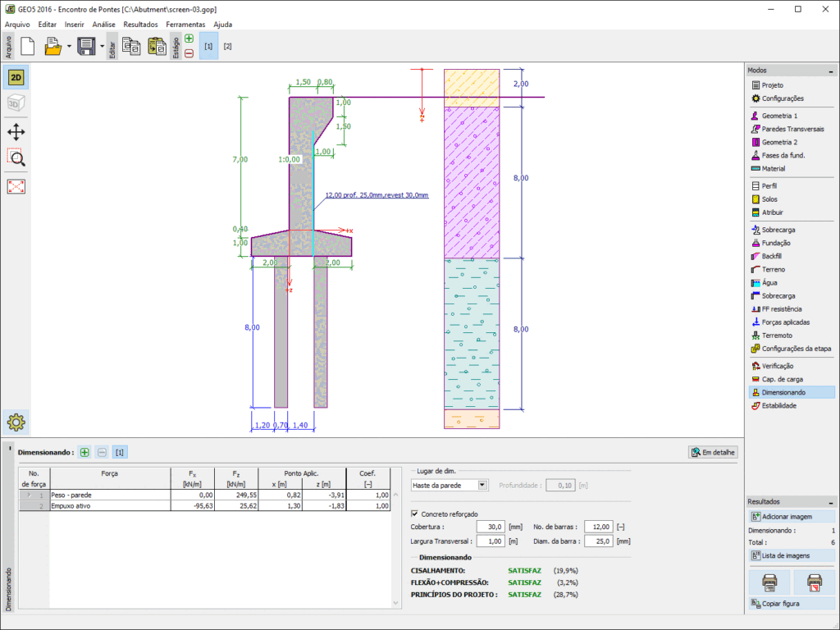
Task: Create a new file with the blank page icon
Action: click(27, 46)
